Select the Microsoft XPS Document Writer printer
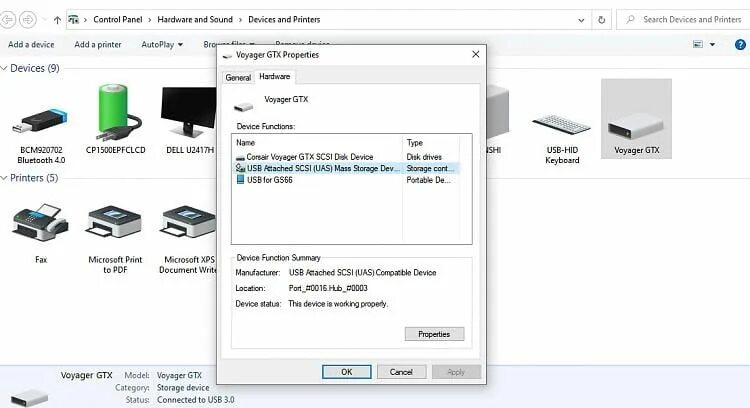The height and width of the screenshot is (408, 750). click(188, 223)
